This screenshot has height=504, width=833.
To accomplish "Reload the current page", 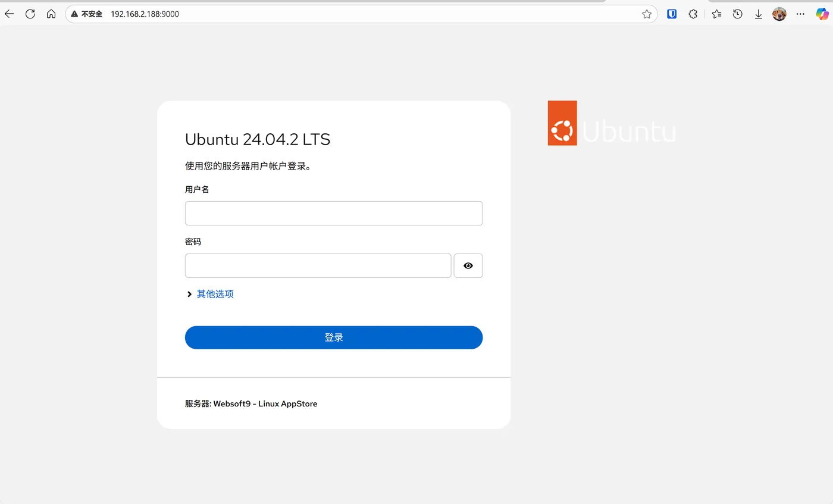I will pyautogui.click(x=30, y=14).
